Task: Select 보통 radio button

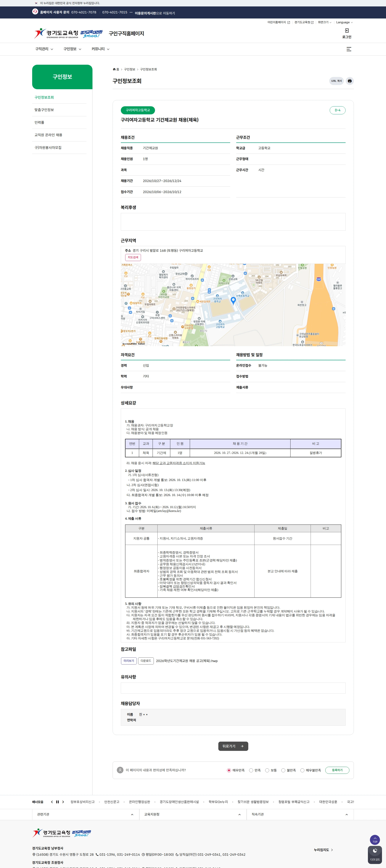Action: tap(267, 770)
